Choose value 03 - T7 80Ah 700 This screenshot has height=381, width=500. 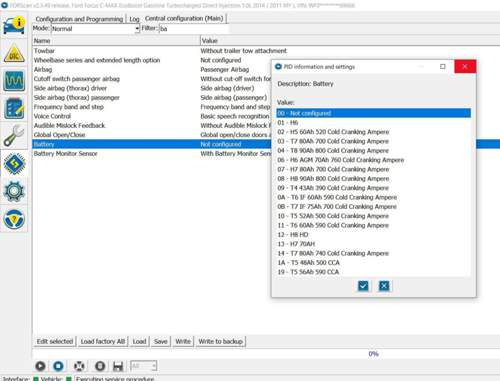coord(373,141)
